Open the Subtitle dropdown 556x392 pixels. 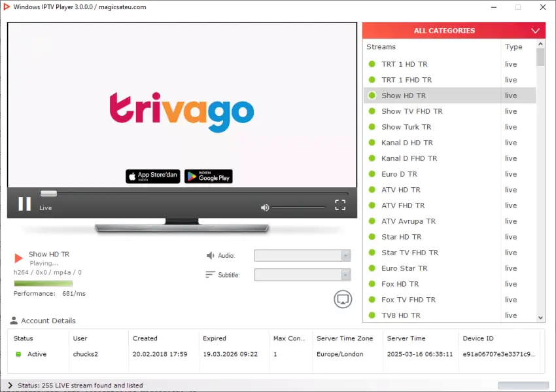click(x=302, y=275)
